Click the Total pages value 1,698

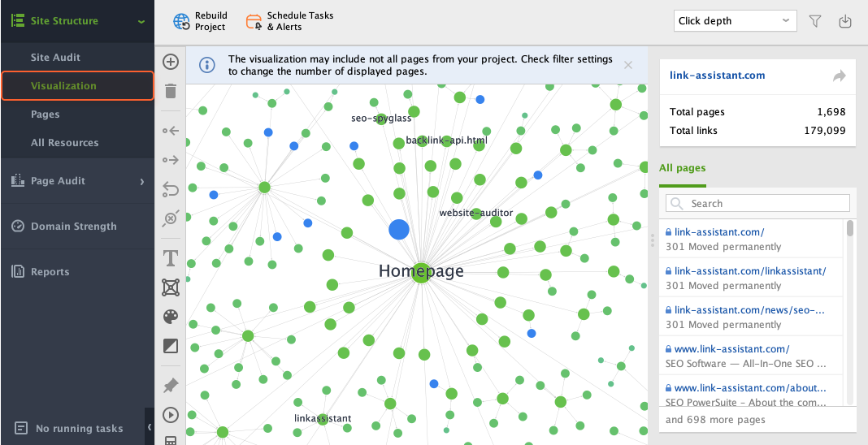coord(831,112)
